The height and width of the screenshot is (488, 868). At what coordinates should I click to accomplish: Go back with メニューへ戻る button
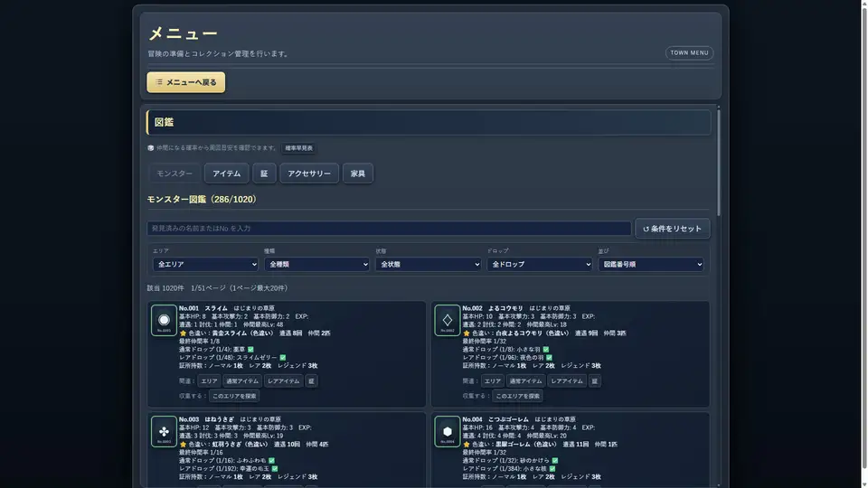point(186,82)
